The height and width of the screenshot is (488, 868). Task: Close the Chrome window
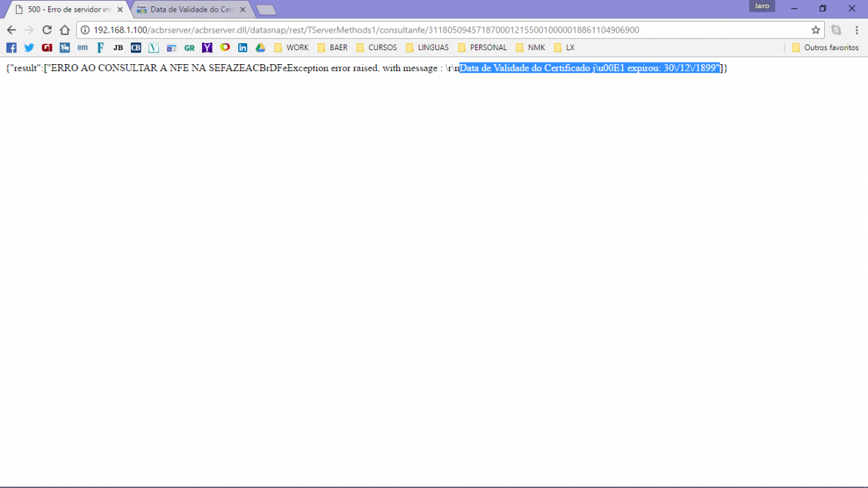pyautogui.click(x=852, y=8)
